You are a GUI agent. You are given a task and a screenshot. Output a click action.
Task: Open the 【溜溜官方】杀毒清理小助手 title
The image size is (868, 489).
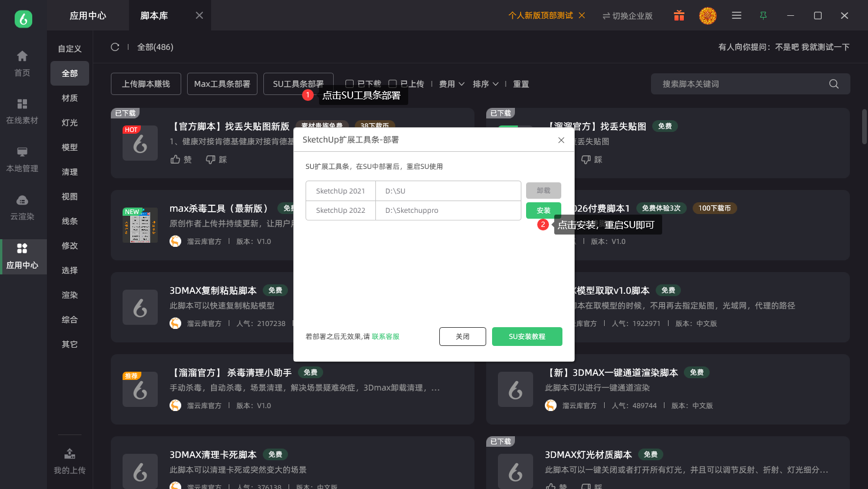coord(230,372)
